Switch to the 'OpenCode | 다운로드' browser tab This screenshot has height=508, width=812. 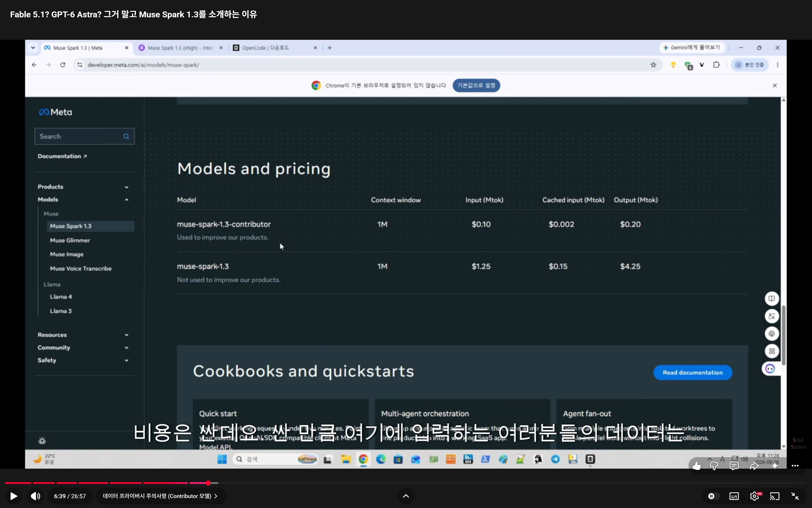point(275,48)
